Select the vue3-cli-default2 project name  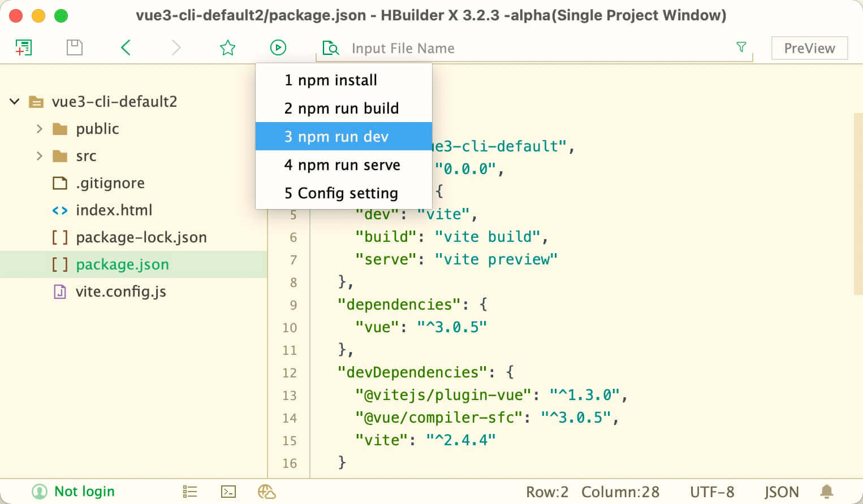tap(114, 102)
